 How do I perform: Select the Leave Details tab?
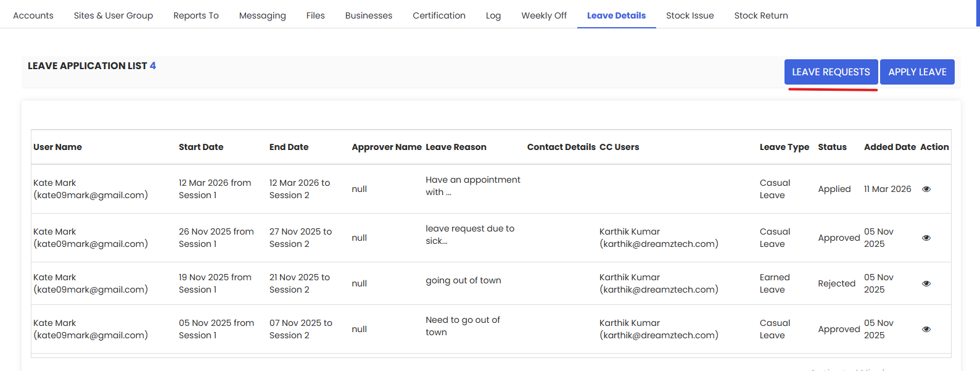pos(617,15)
